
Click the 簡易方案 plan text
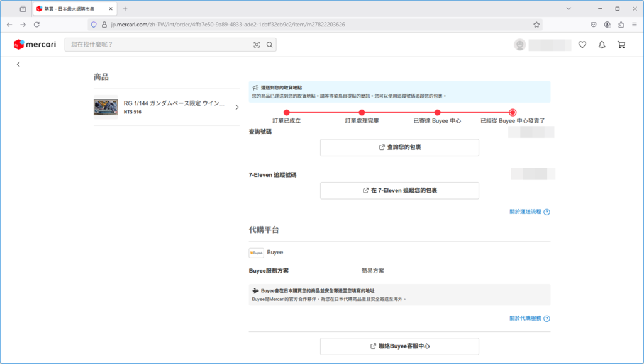[x=372, y=271]
